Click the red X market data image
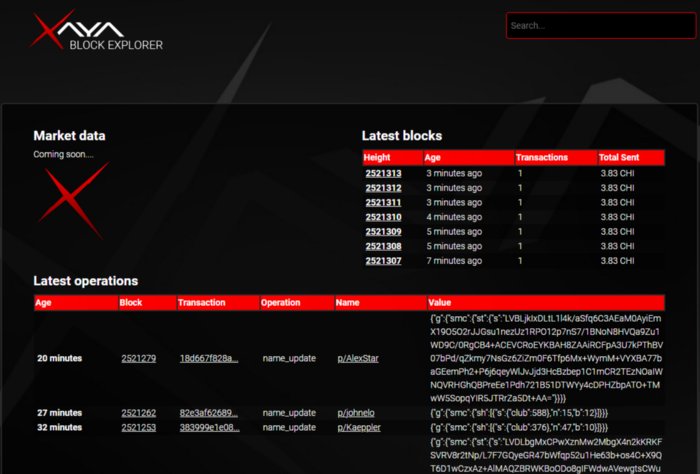 click(x=72, y=193)
